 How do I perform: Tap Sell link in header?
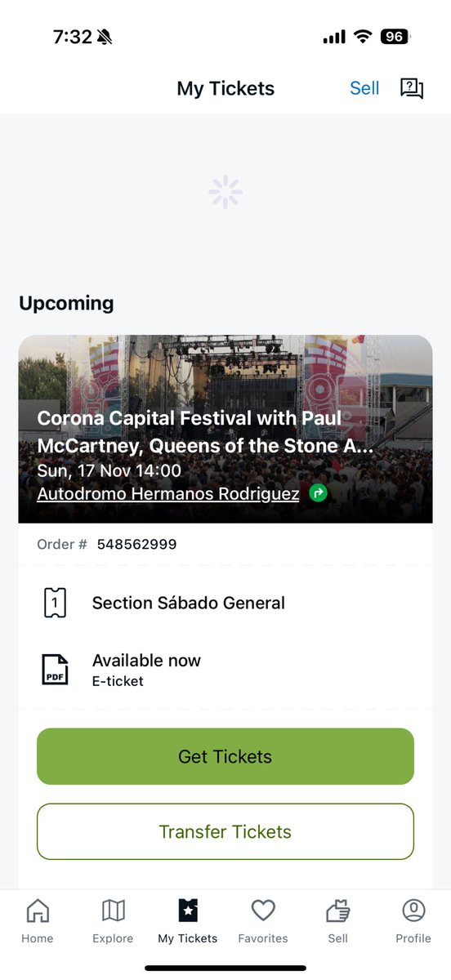click(364, 88)
